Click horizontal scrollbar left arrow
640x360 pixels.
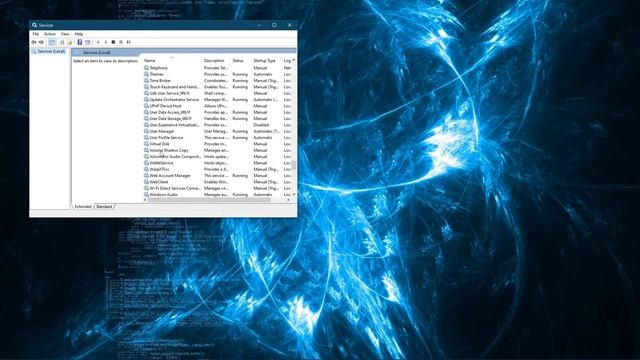(146, 200)
